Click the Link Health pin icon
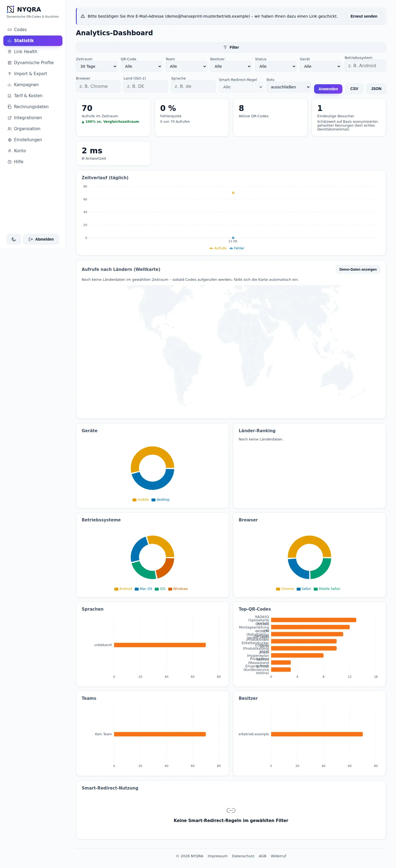Image resolution: width=396 pixels, height=868 pixels. click(x=9, y=51)
